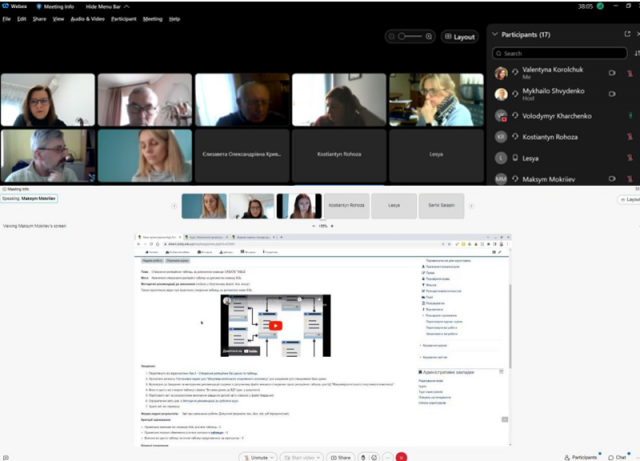Screen dimensions: 640x461
Task: Click next arrow of shared filmstrip
Action: pyautogui.click(x=471, y=206)
